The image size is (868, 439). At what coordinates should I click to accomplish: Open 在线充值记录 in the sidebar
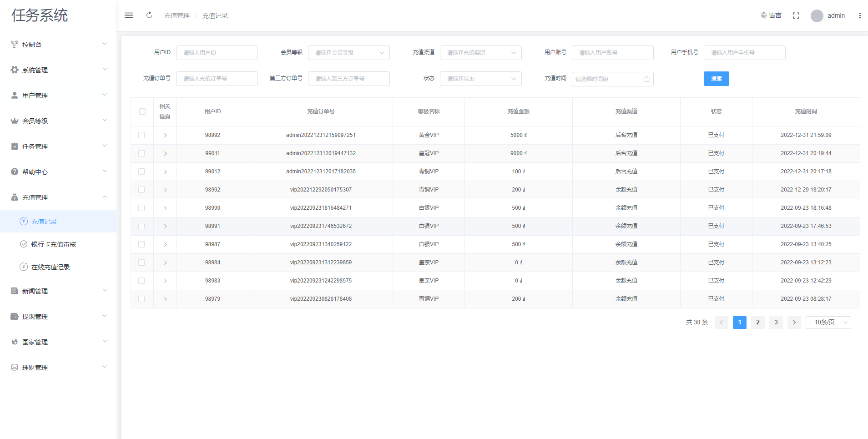[x=50, y=267]
